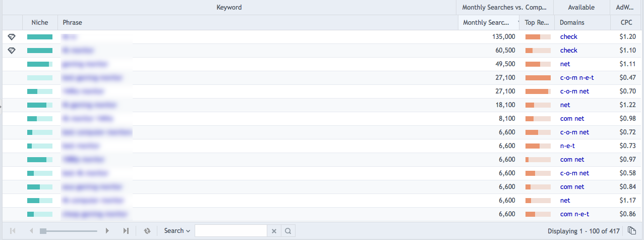Click the copy icon beside the display count
The width and height of the screenshot is (644, 240).
pos(631,231)
